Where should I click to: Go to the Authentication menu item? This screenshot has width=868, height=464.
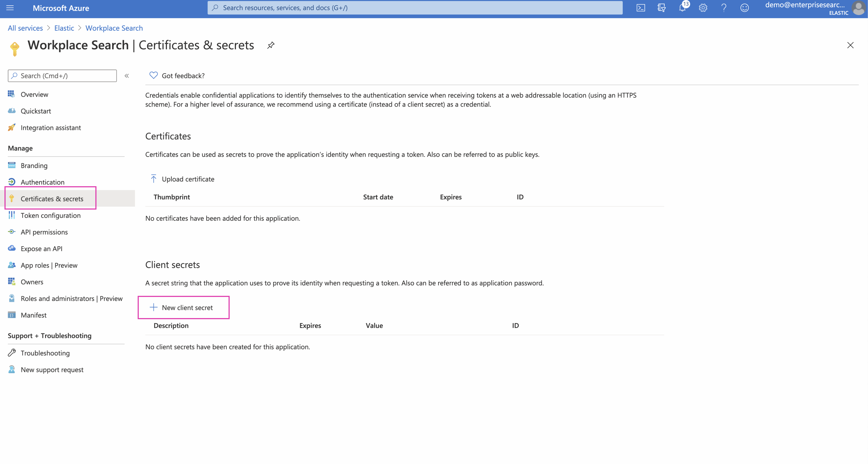click(x=42, y=182)
